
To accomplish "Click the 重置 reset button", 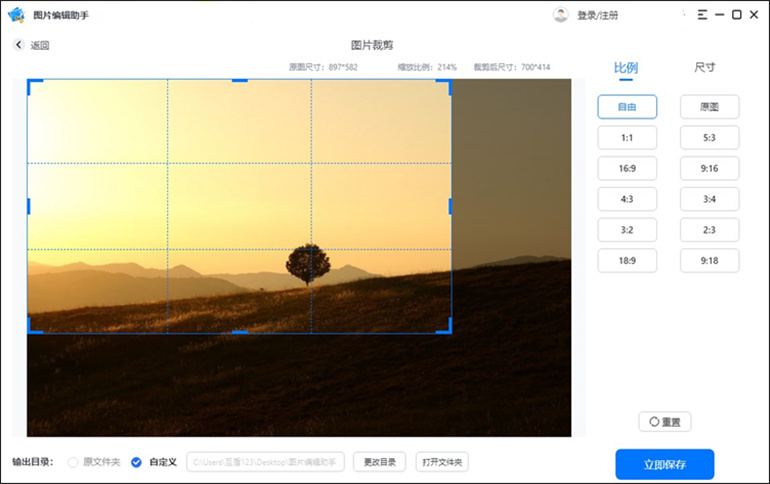I will pyautogui.click(x=665, y=422).
